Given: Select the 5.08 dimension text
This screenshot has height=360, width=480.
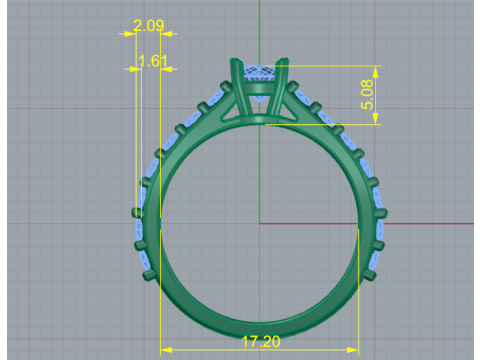Looking at the screenshot, I should (367, 95).
